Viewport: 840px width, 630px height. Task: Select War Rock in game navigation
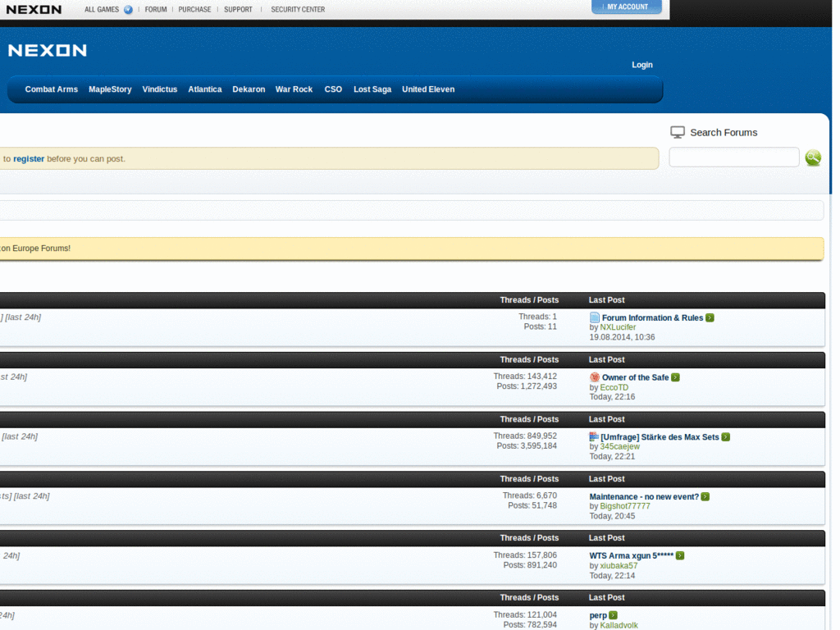(294, 89)
